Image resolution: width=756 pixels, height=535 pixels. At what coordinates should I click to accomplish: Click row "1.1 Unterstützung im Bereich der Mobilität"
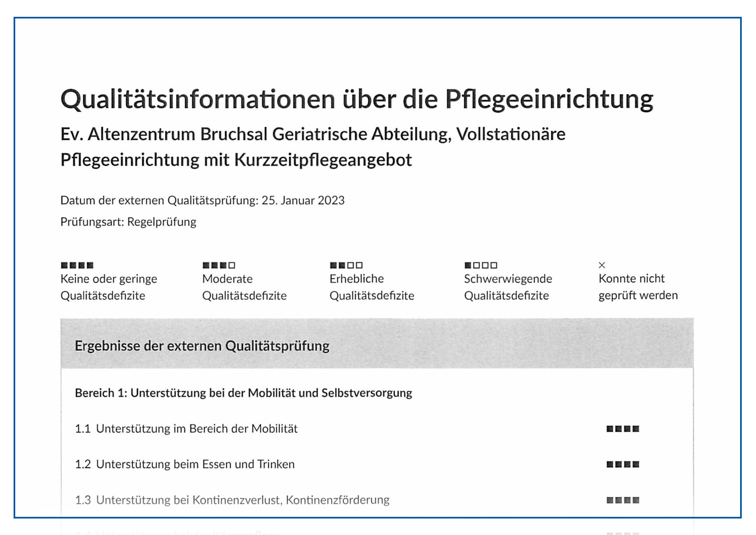377,429
